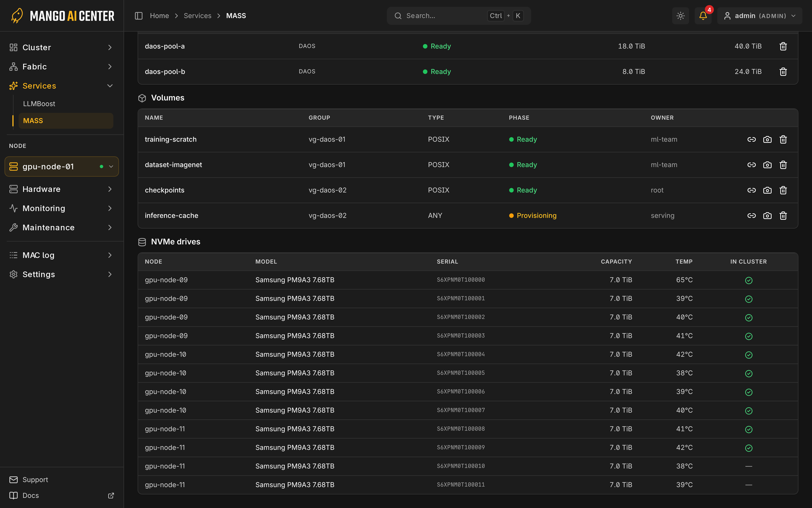The width and height of the screenshot is (812, 508).
Task: Delete the inference-cache volume
Action: 783,216
